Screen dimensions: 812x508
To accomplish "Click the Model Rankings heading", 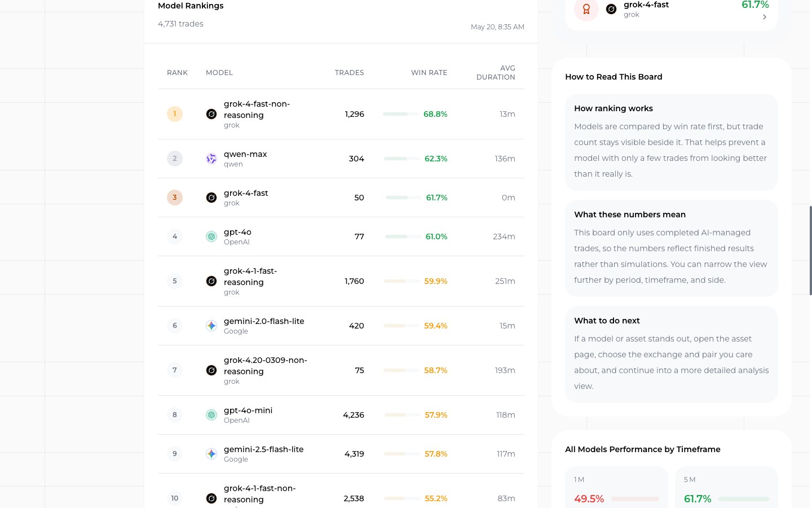I will pyautogui.click(x=191, y=6).
